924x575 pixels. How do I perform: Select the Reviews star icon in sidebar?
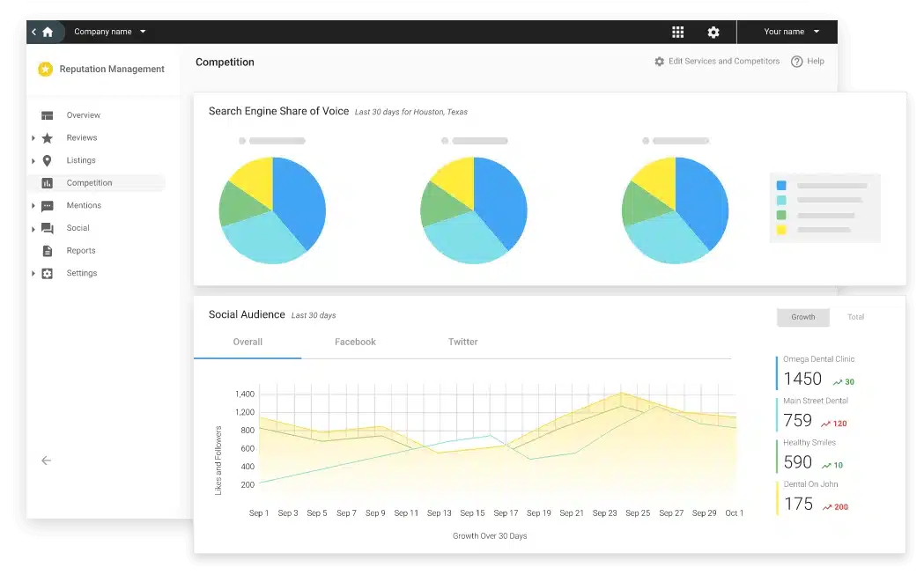tap(47, 137)
